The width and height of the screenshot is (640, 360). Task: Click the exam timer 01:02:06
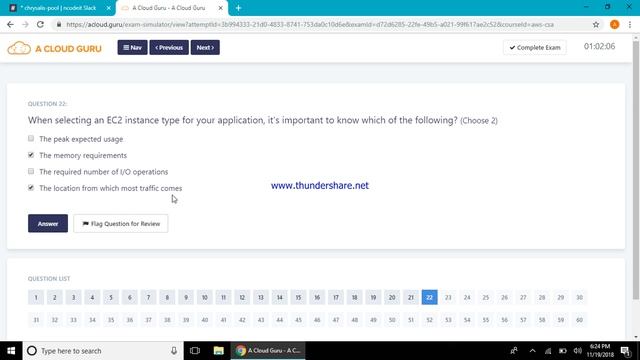point(599,47)
